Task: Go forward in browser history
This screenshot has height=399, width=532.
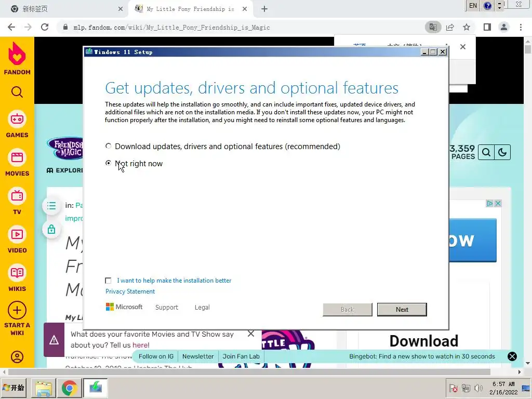Action: (x=28, y=27)
